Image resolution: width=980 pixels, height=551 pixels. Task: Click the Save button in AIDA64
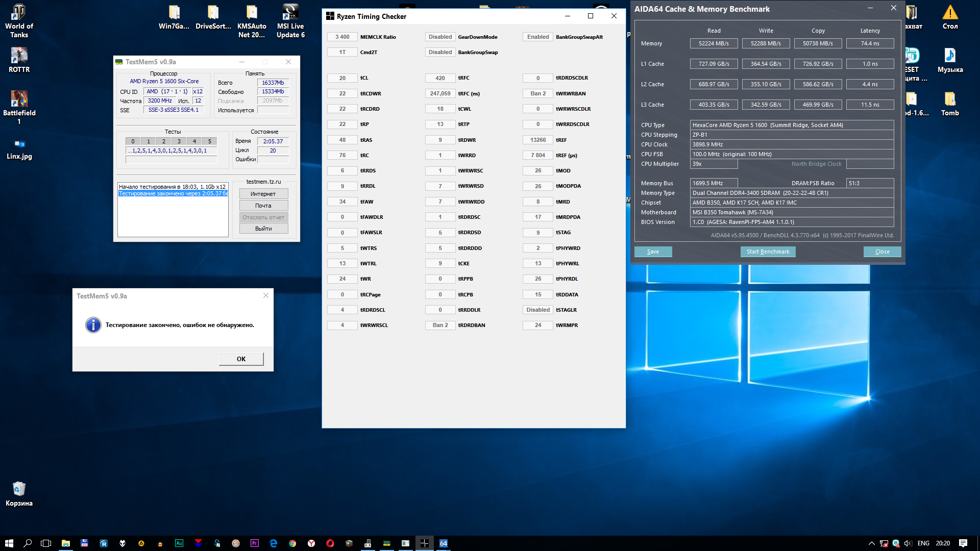[x=653, y=252]
